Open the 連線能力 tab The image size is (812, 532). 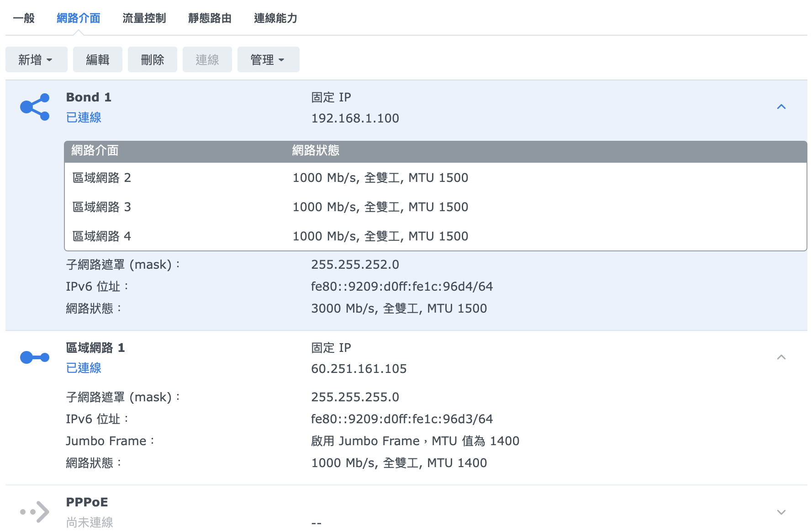(276, 18)
